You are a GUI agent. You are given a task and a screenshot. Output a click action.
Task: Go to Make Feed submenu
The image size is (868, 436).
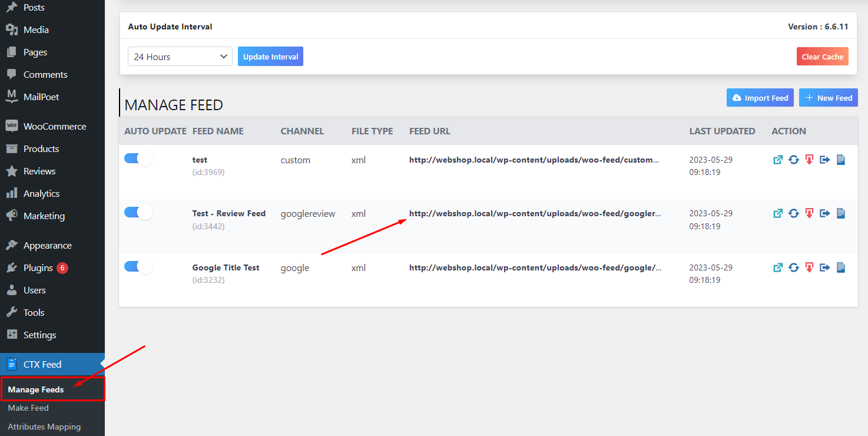pyautogui.click(x=28, y=407)
